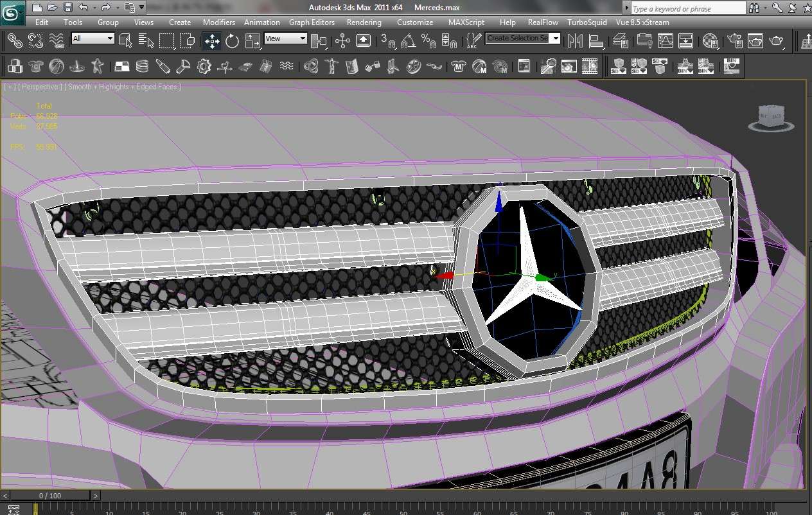Open the Edit menu
812x515 pixels.
[42, 22]
